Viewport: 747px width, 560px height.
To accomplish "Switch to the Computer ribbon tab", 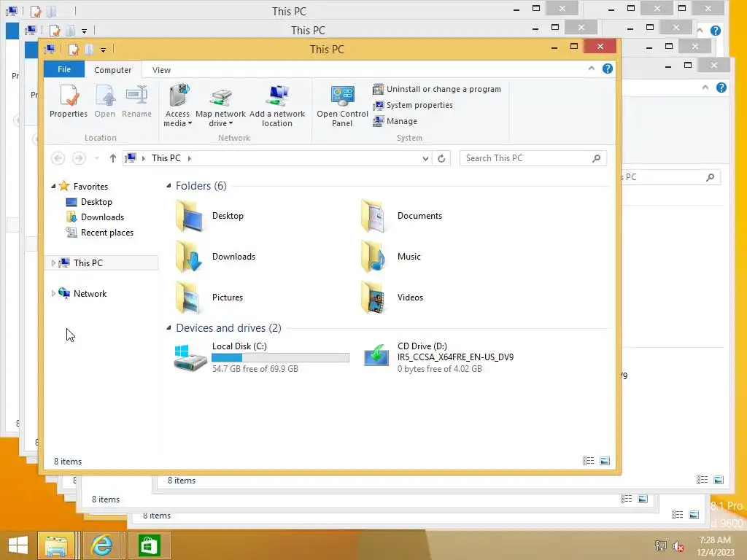I will (x=113, y=70).
